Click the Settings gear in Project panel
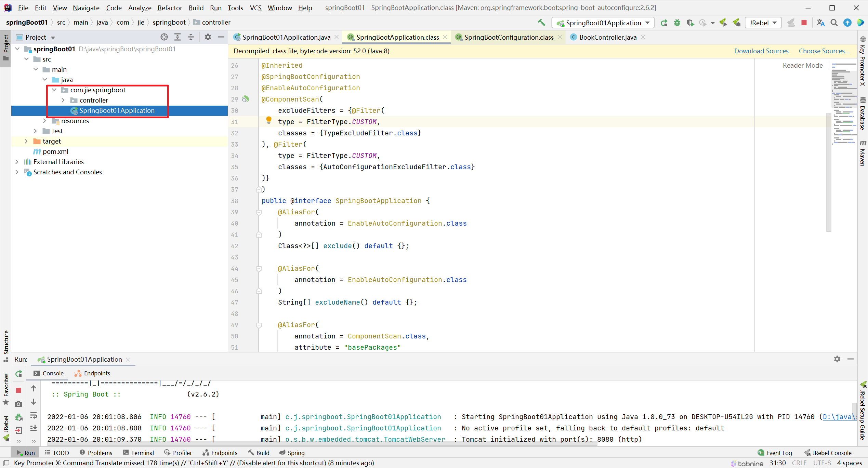 pyautogui.click(x=208, y=37)
